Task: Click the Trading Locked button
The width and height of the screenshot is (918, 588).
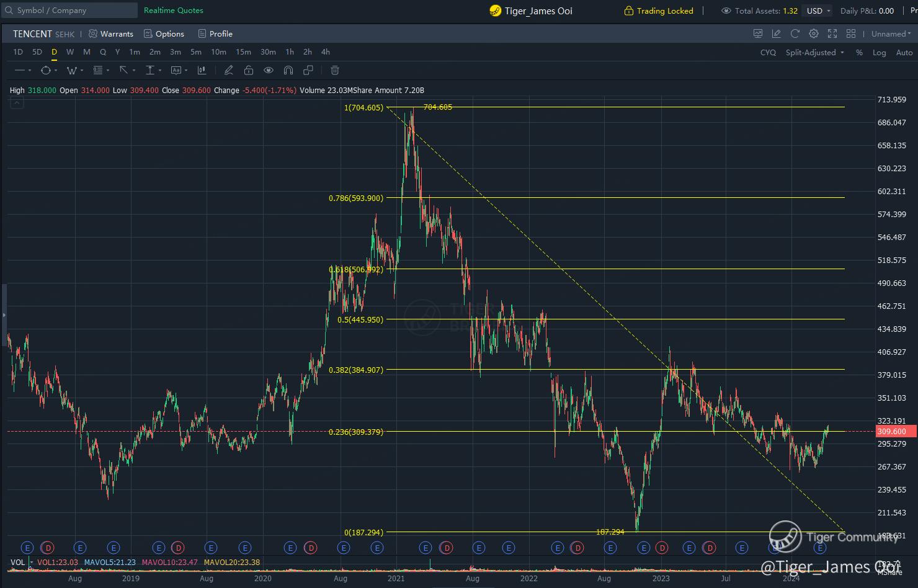Action: click(659, 11)
